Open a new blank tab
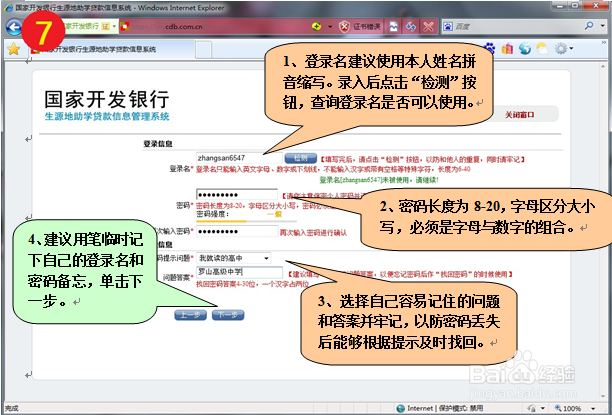 pos(203,50)
